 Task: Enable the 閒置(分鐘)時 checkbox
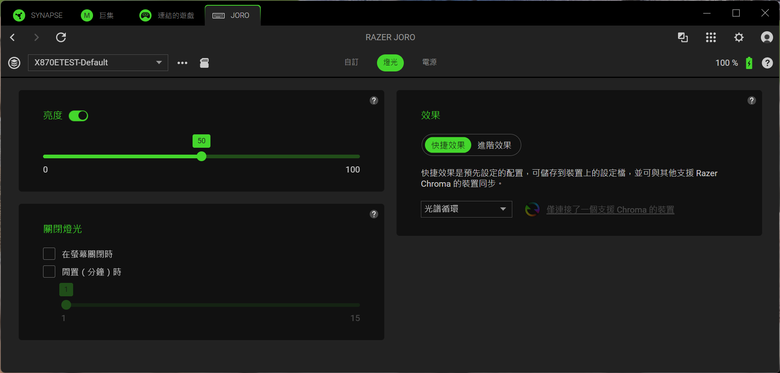tap(49, 272)
